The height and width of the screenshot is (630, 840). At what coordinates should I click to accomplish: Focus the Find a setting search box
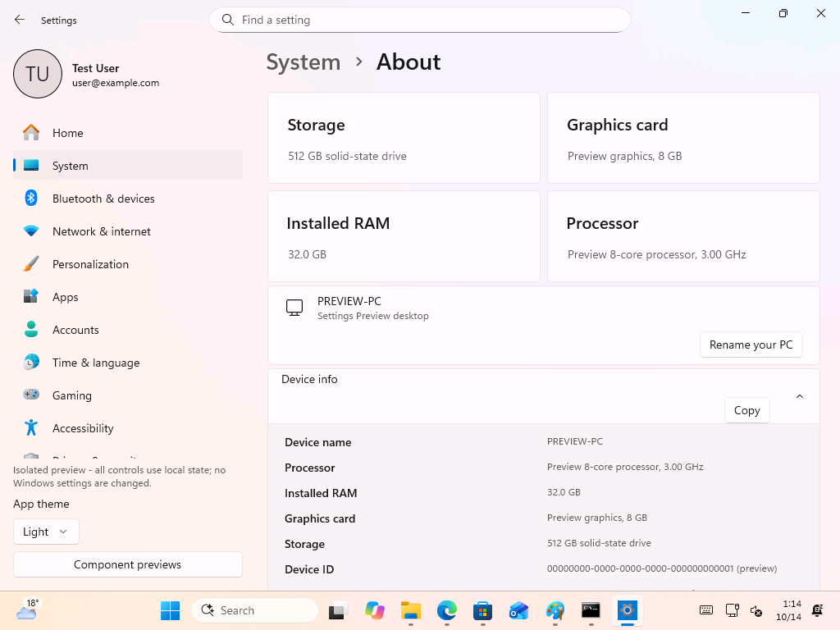pyautogui.click(x=420, y=20)
